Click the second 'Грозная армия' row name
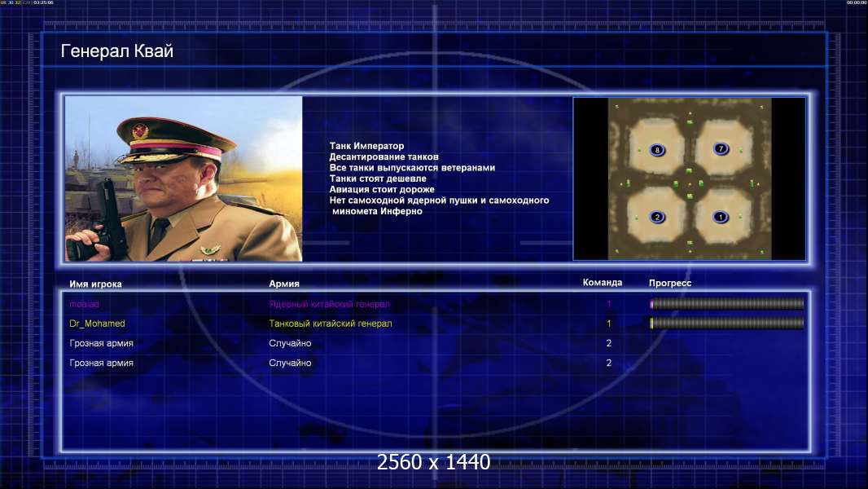The width and height of the screenshot is (868, 489). (x=101, y=363)
